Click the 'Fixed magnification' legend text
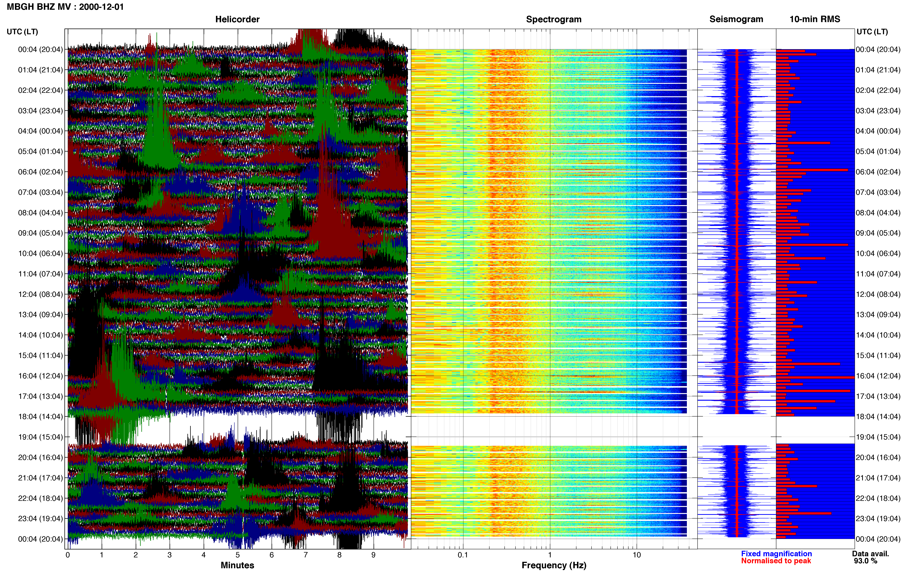This screenshot has width=924, height=578. [x=776, y=554]
